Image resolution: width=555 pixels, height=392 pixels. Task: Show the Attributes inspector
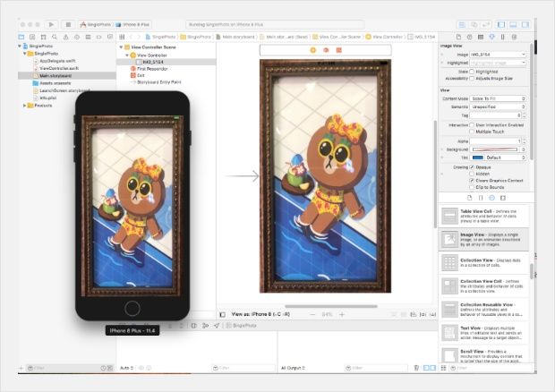[492, 37]
